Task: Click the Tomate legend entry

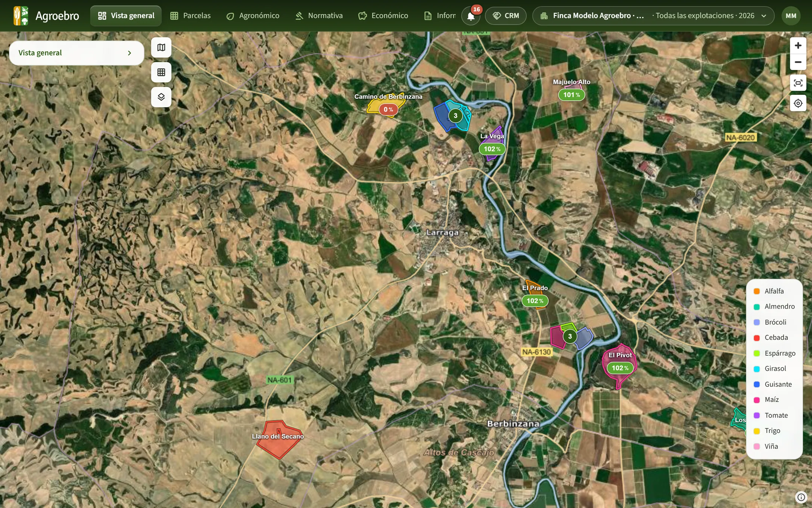Action: click(x=771, y=415)
